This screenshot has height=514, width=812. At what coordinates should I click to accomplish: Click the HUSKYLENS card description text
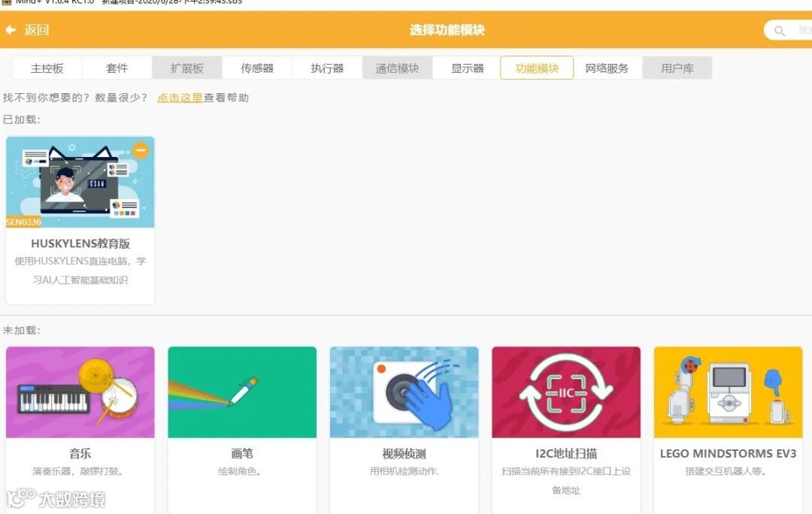[80, 271]
